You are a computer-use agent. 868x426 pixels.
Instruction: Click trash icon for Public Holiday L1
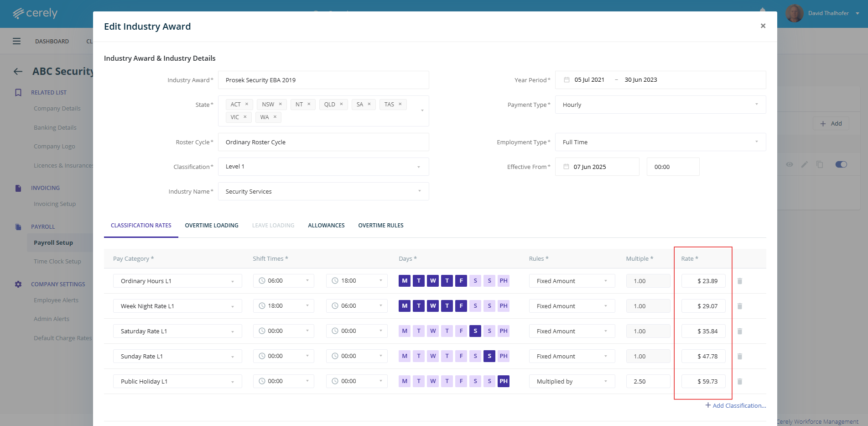coord(739,381)
